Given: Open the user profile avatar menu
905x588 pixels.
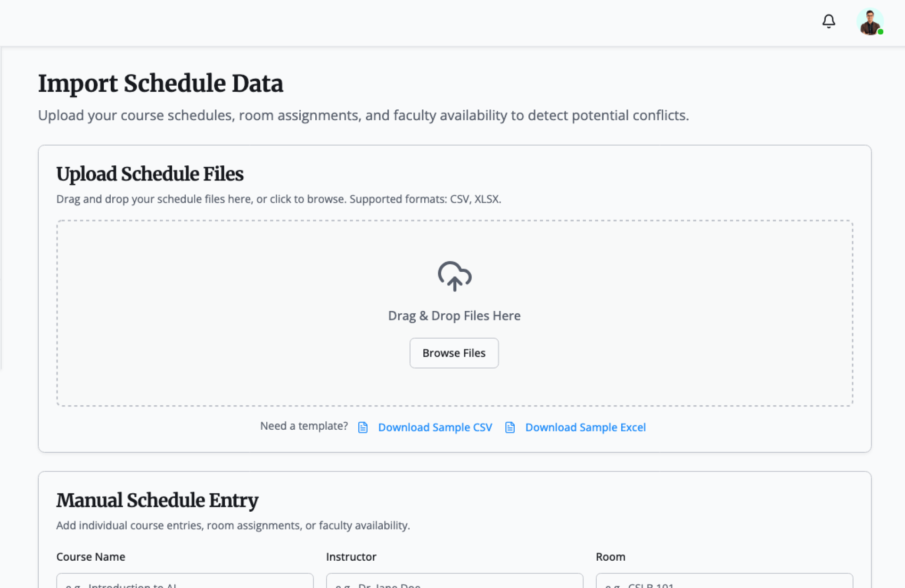Looking at the screenshot, I should (869, 22).
